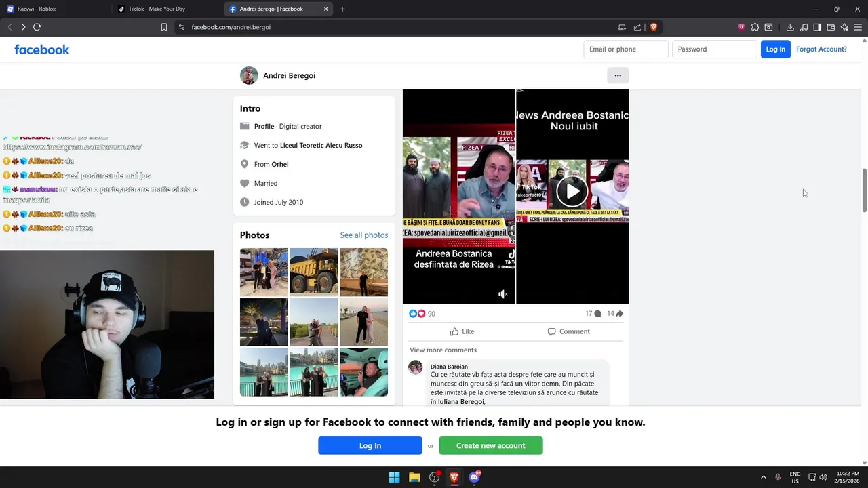Screen dimensions: 868x488
Task: Click Liceul Teoretic Alecu Russo link
Action: 321,145
